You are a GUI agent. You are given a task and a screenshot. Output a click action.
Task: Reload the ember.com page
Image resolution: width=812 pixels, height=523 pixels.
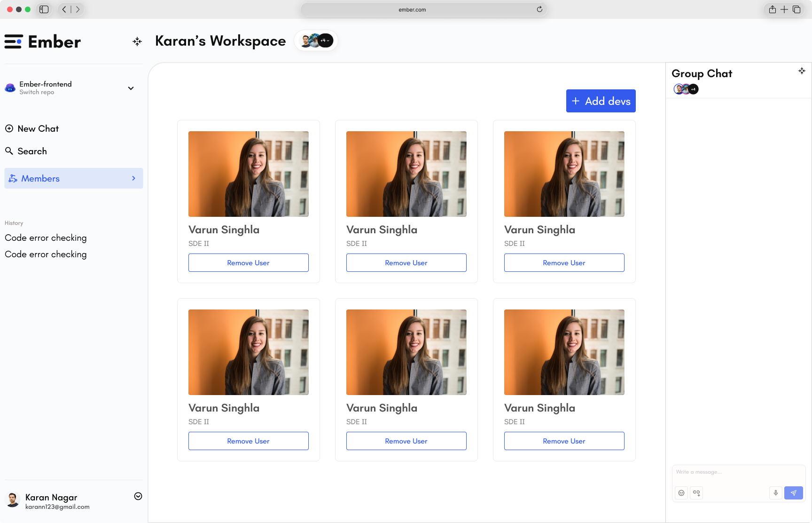click(x=539, y=9)
